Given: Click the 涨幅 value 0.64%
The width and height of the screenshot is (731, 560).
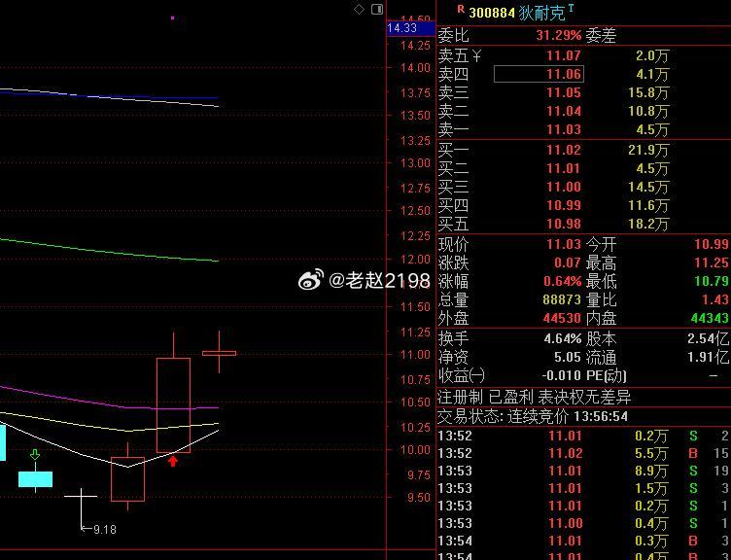Looking at the screenshot, I should pos(563,281).
